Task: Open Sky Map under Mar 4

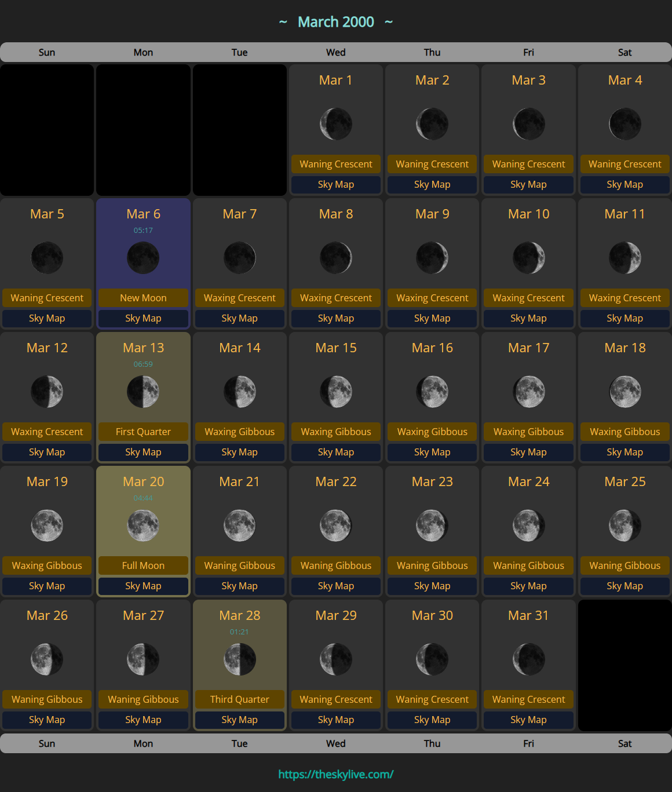Action: pyautogui.click(x=624, y=184)
